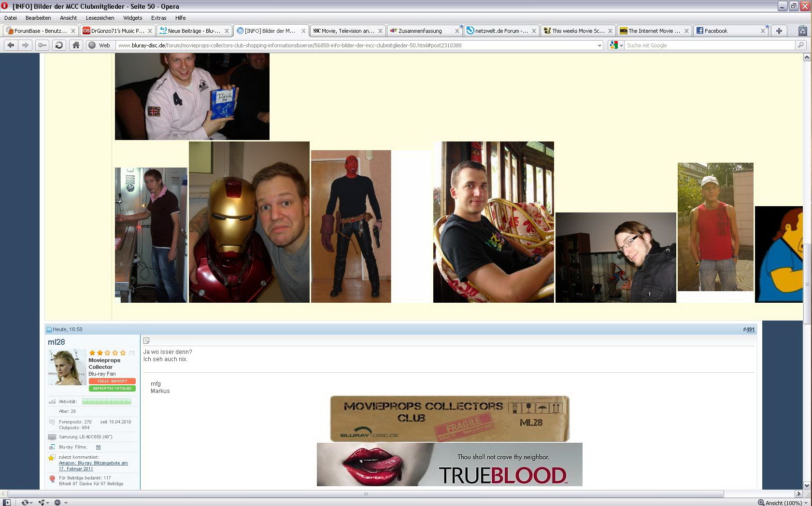Open the Lesezeichen menu
This screenshot has width=812, height=506.
point(100,18)
